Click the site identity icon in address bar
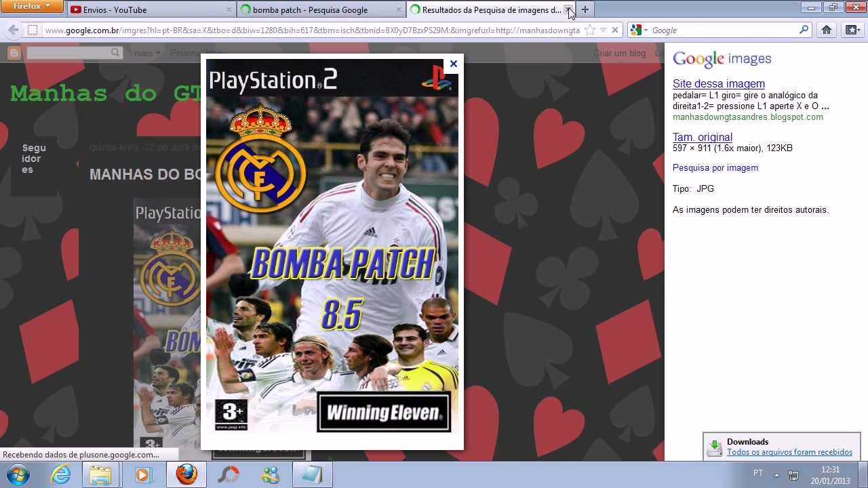 point(32,30)
